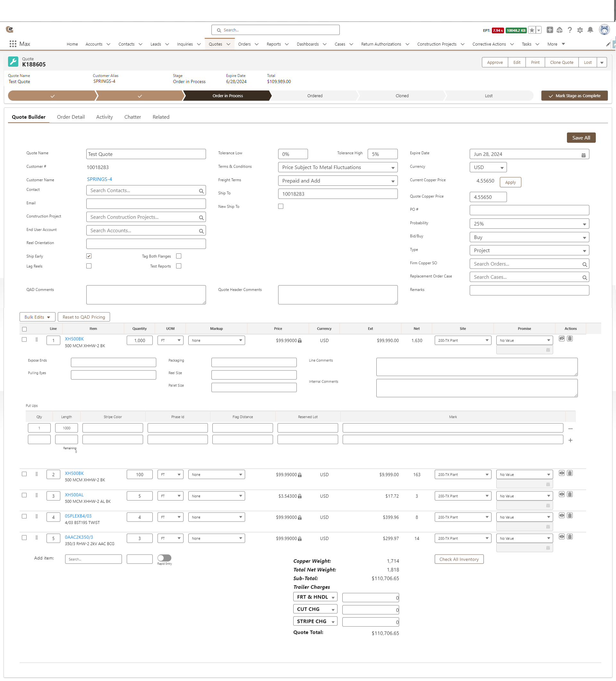
Task: Select the row checkbox for line 2
Action: tap(24, 474)
